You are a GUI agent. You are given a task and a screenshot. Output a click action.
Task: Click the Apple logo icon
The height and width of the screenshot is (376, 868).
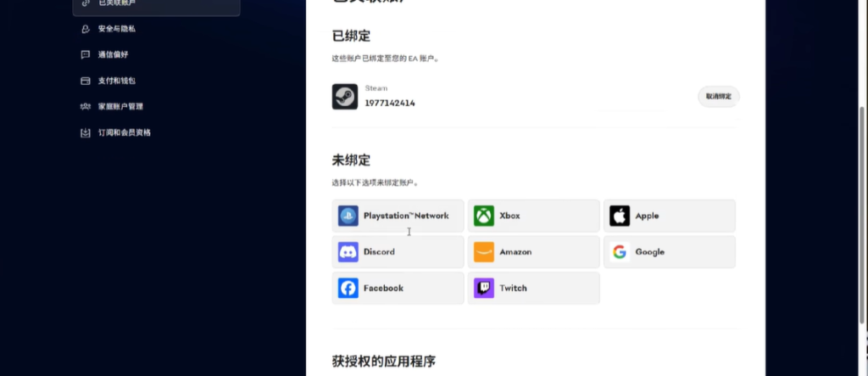coord(620,216)
